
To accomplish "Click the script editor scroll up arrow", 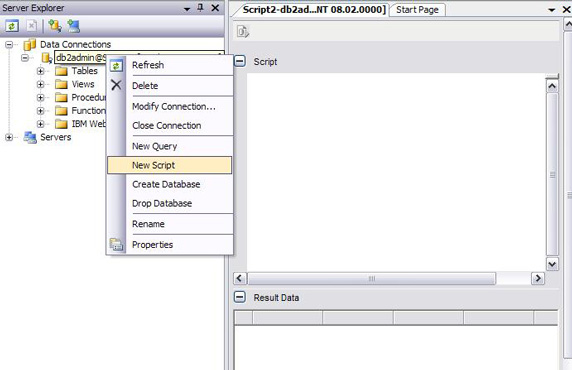I will click(552, 86).
